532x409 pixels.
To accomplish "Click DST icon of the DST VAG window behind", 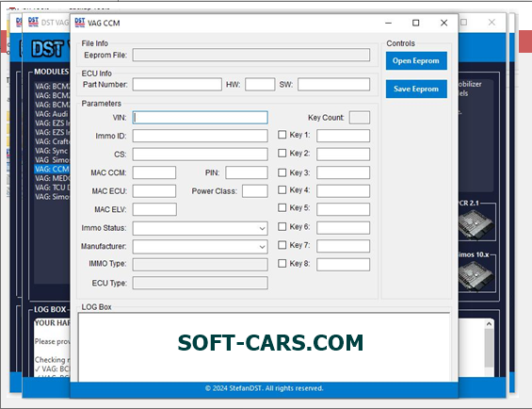I will coord(33,22).
